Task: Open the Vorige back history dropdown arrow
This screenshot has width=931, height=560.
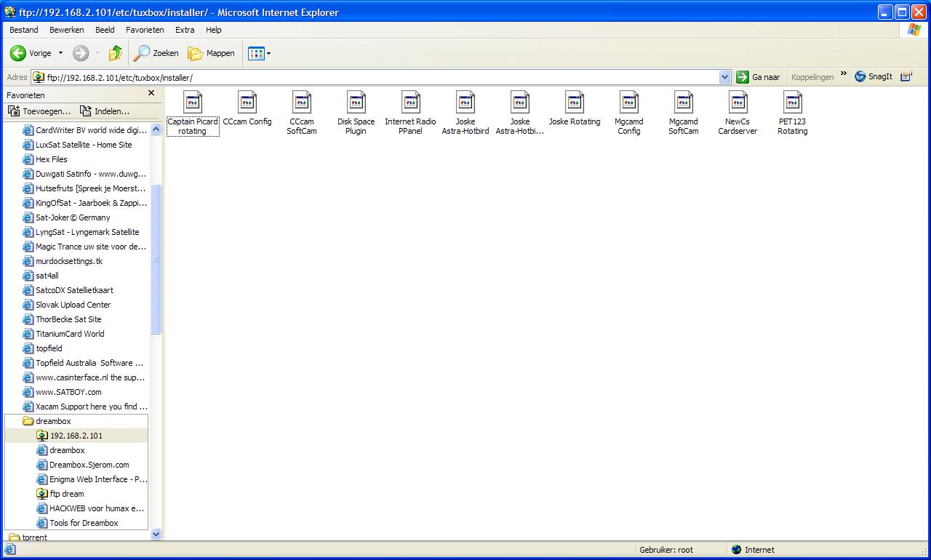Action: point(60,53)
